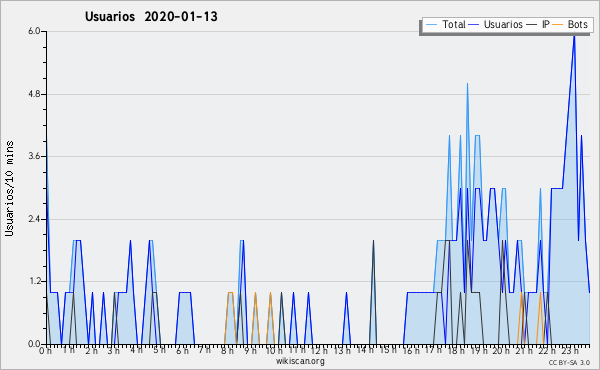600x370 pixels.
Task: Click the 'wikiscan.org' label below the chart
Action: coord(300,361)
